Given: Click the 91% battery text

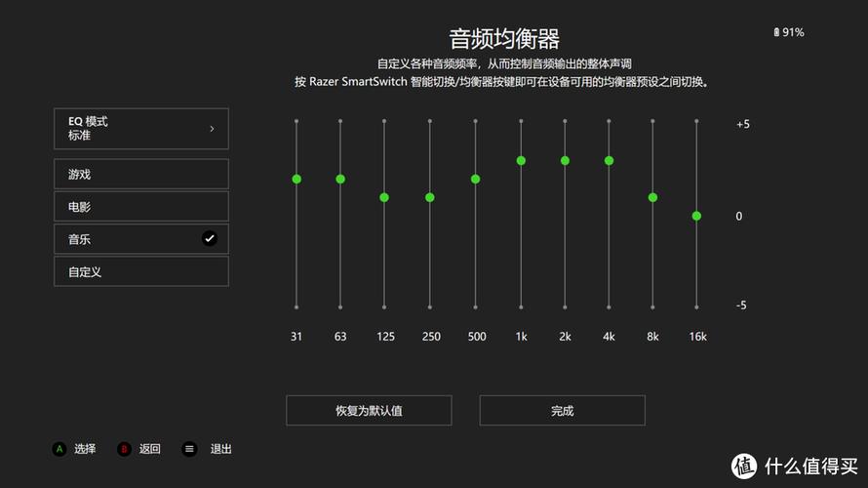Looking at the screenshot, I should pyautogui.click(x=793, y=32).
